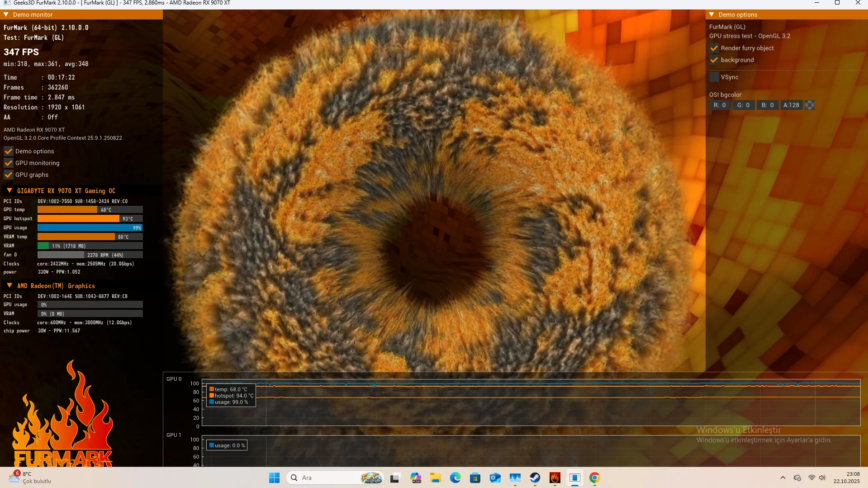Open the weather widget showing 8°C
This screenshot has height=488, width=868.
click(30, 477)
